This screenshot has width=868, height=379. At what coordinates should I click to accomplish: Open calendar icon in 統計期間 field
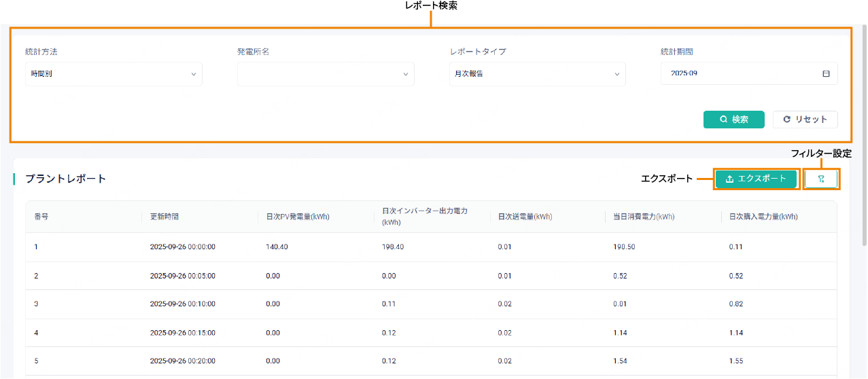pos(826,73)
